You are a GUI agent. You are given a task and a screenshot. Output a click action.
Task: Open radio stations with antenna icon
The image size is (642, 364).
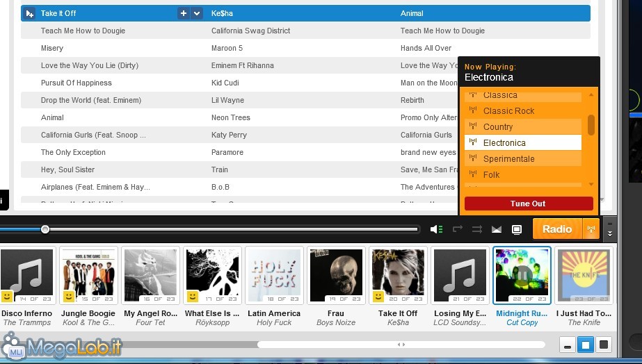[591, 229]
